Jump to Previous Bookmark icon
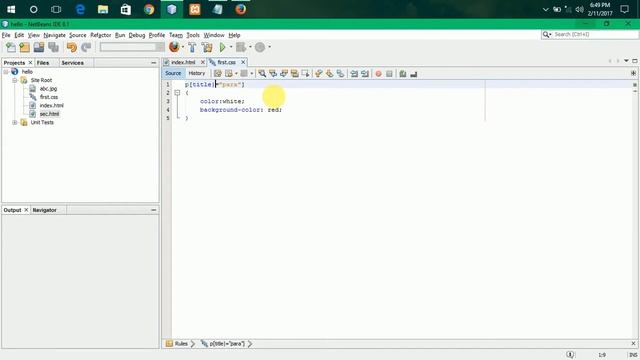Image resolution: width=640 pixels, height=360 pixels. [x=318, y=73]
